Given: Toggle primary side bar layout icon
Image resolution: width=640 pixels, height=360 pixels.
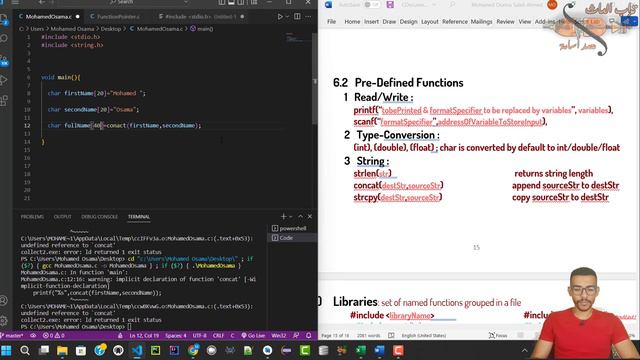Looking at the screenshot, I should pyautogui.click(x=222, y=2).
